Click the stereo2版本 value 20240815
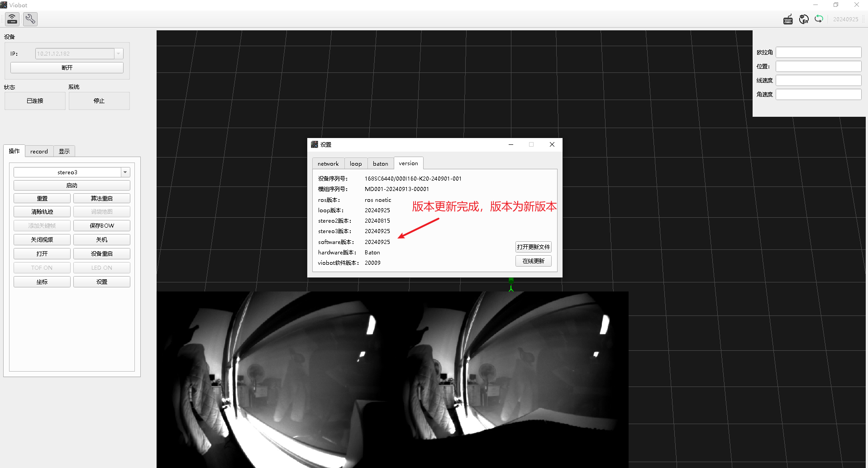Image resolution: width=868 pixels, height=468 pixels. click(377, 221)
